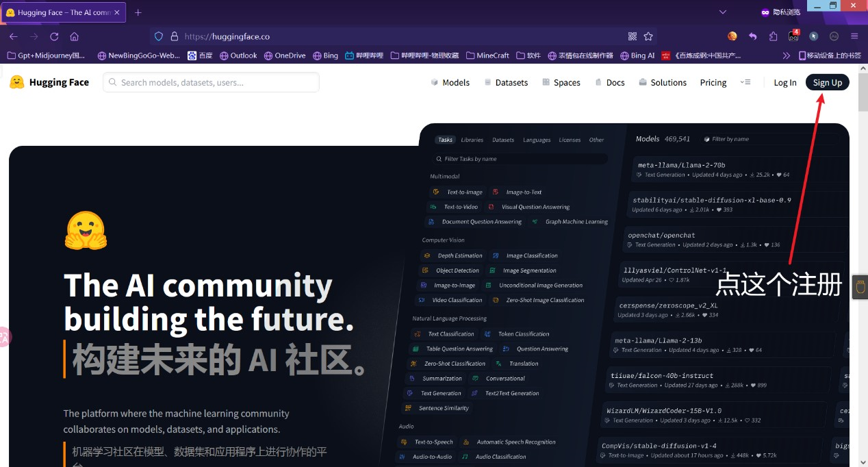Open the Solutions nav menu

pos(663,82)
